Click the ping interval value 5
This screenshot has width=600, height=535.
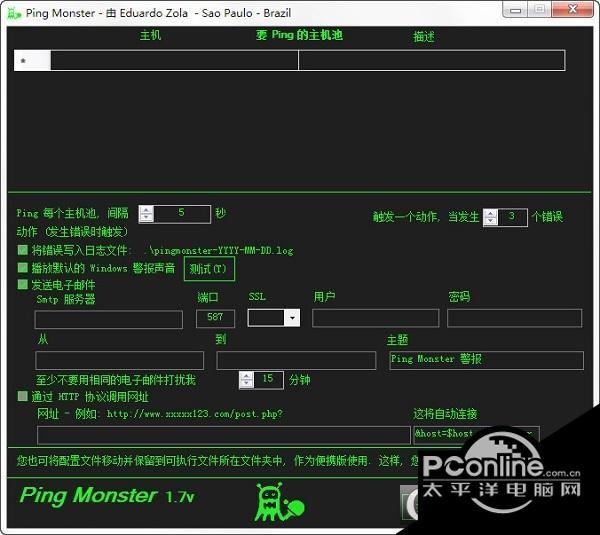(182, 214)
